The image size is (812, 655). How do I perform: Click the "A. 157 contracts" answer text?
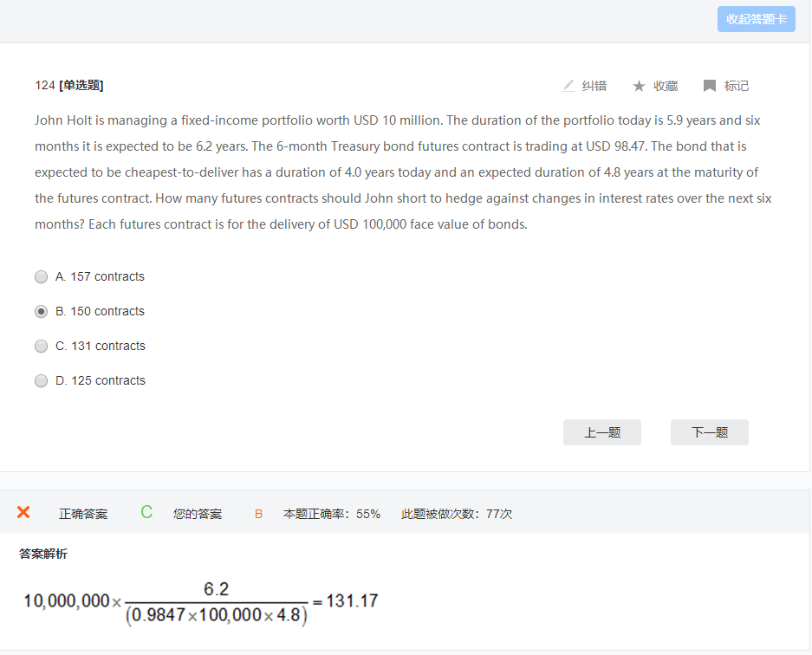click(100, 276)
